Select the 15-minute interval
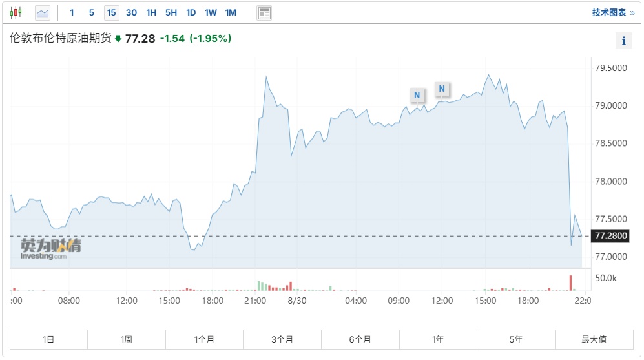644x360 pixels. [112, 12]
